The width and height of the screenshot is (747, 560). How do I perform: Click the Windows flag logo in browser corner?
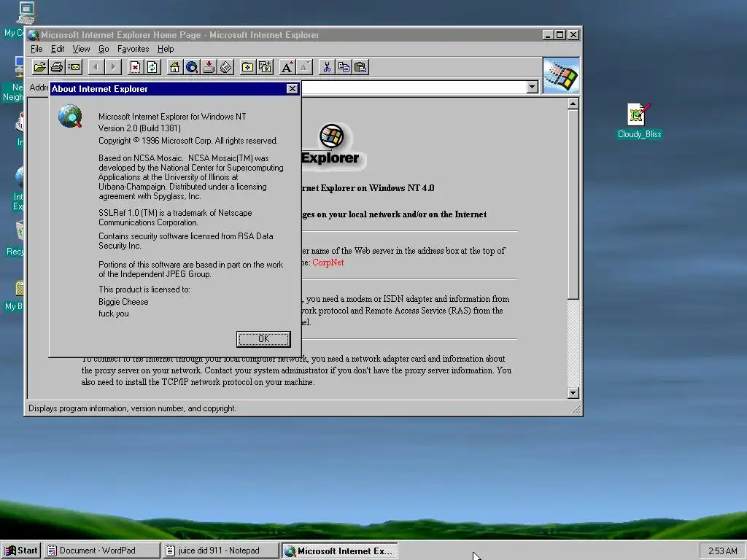pos(561,75)
